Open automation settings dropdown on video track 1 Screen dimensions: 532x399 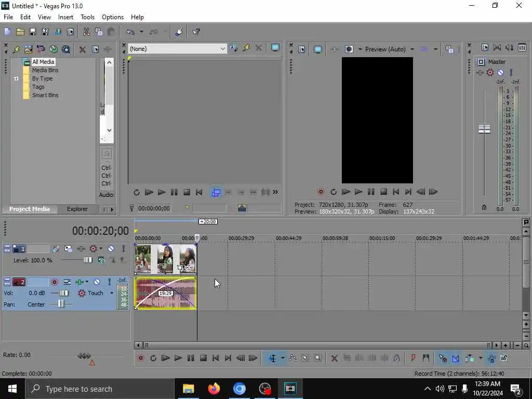101,249
